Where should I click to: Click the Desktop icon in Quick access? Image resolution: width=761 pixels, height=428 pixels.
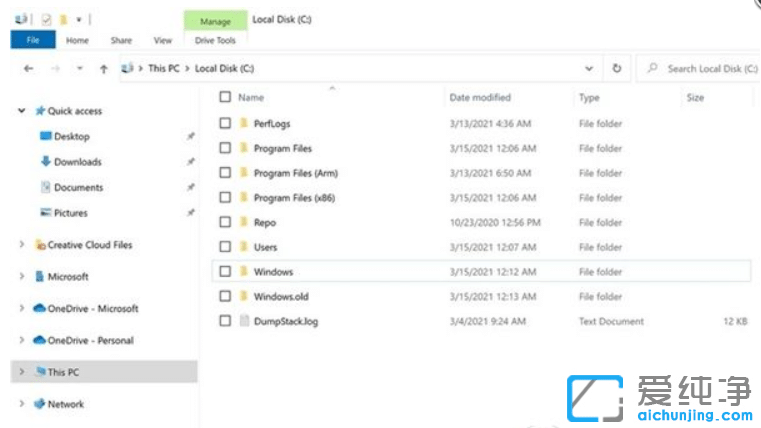coord(45,136)
